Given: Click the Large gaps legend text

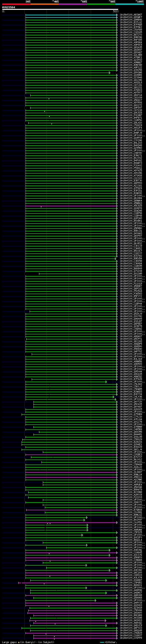Looking at the screenshot, I should tap(28, 642).
